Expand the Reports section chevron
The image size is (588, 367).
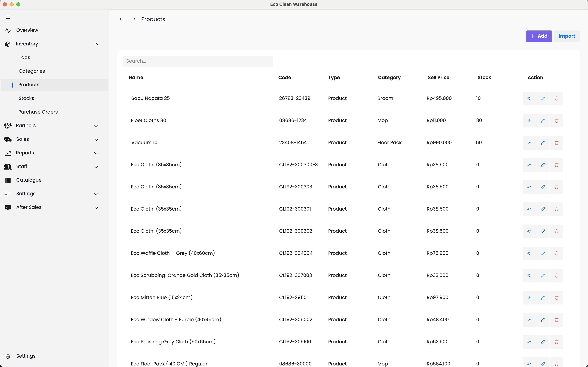96,153
